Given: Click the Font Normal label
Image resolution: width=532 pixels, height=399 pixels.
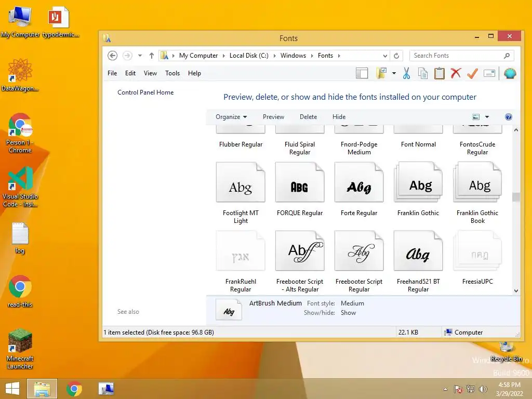Looking at the screenshot, I should click(418, 144).
